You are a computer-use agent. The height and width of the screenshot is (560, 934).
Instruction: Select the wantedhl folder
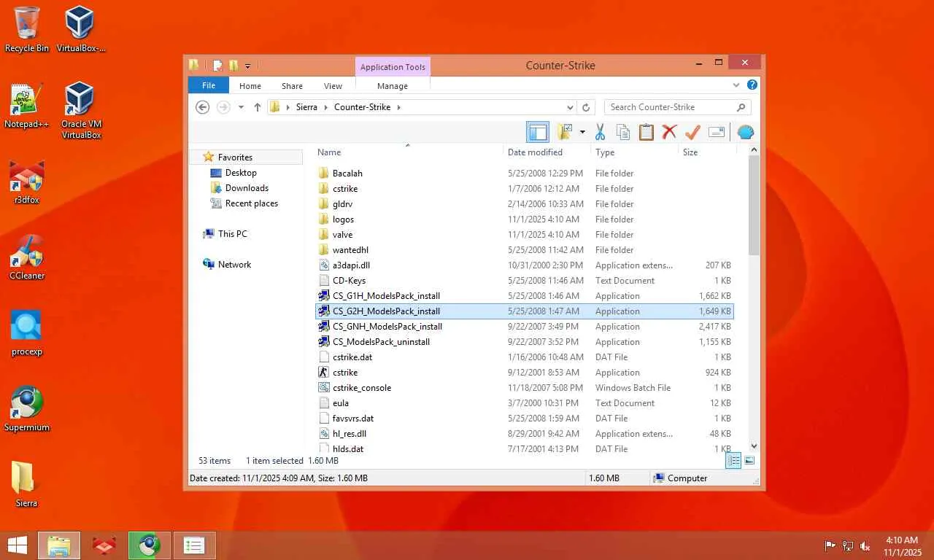click(525, 250)
